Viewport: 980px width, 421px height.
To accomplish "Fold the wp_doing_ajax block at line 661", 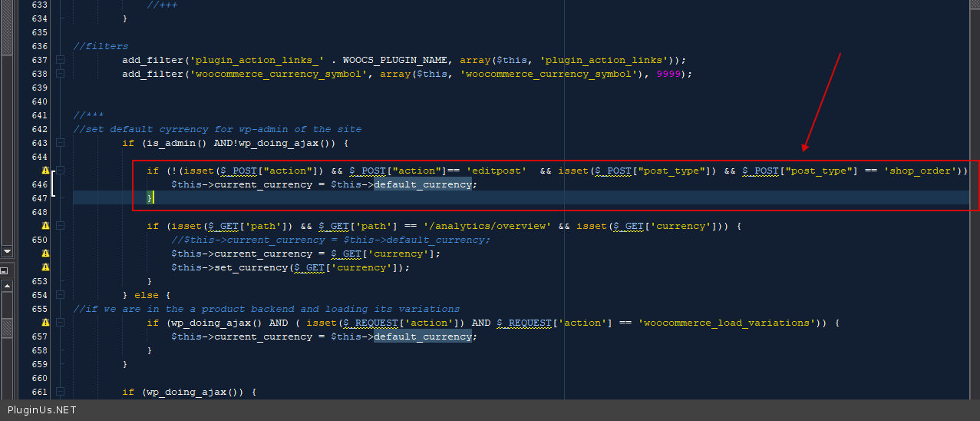I will 61,392.
